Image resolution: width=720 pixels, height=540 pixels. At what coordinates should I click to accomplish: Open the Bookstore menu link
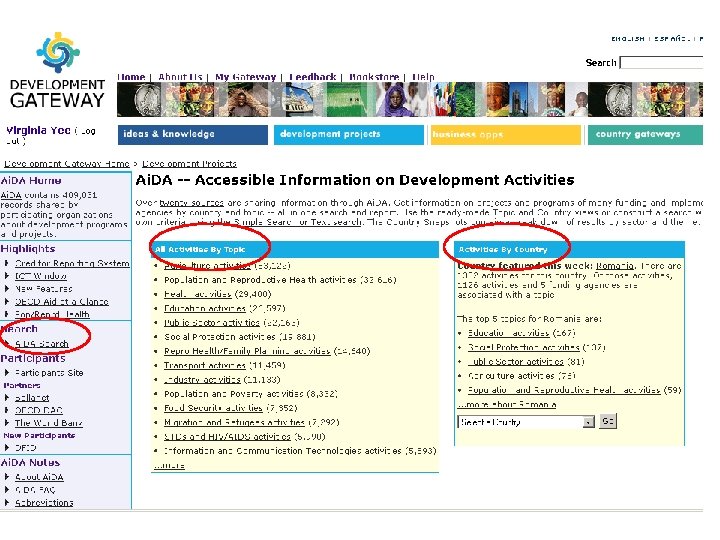374,77
